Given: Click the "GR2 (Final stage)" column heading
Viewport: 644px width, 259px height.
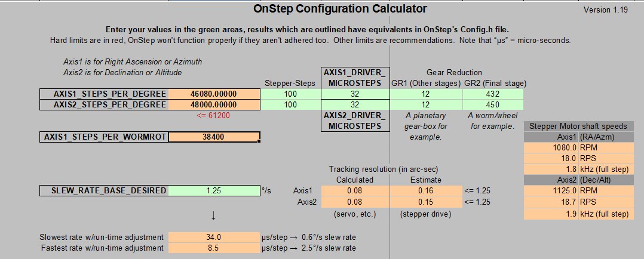Looking at the screenshot, I should pyautogui.click(x=495, y=84).
